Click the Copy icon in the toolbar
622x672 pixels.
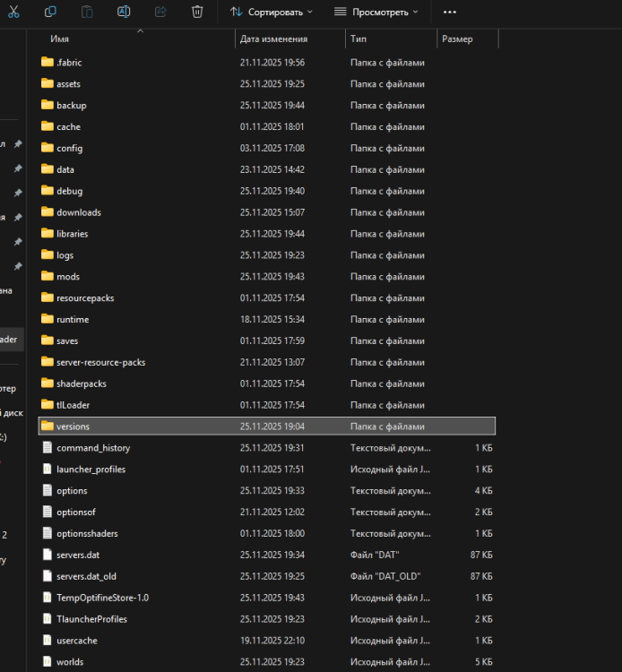point(50,12)
